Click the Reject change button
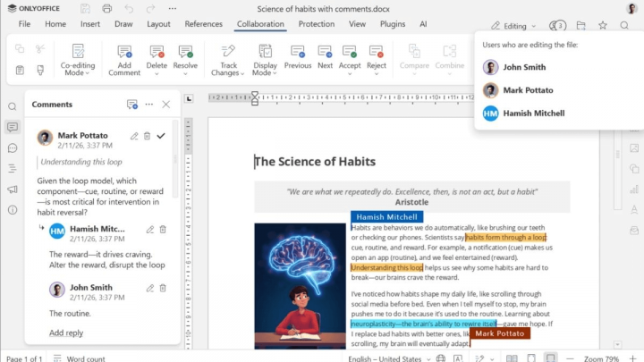 tap(377, 56)
